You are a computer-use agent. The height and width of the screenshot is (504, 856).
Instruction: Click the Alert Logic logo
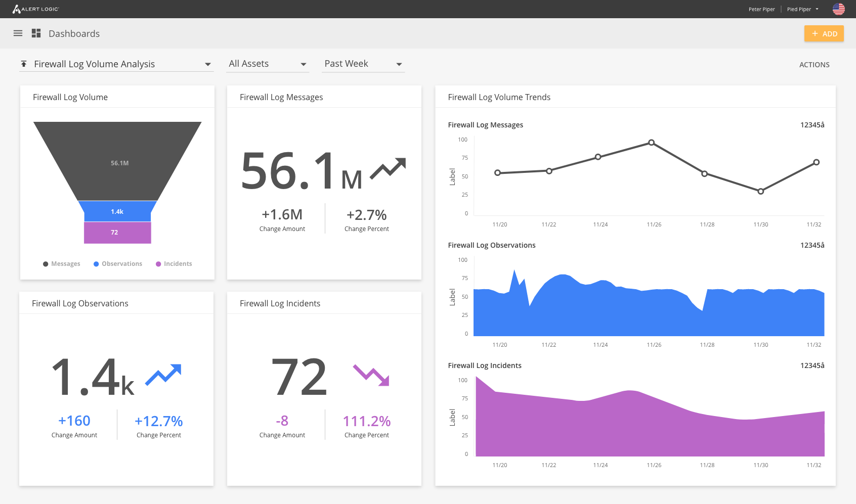pos(36,9)
